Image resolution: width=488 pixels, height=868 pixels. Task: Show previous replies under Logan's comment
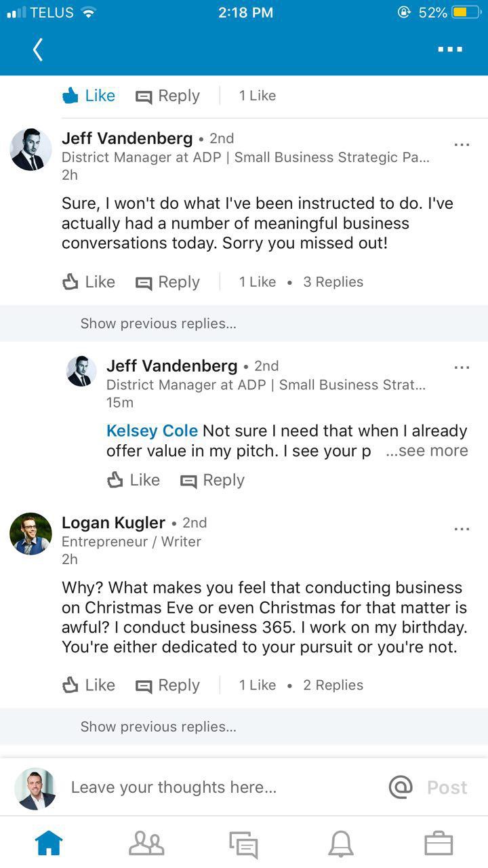(158, 727)
